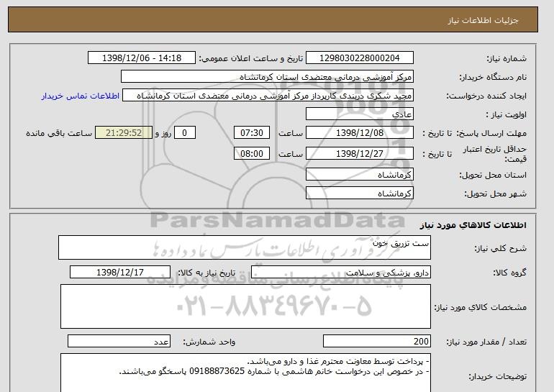The image size is (554, 392).
Task: Click the label شهر محل تحویل
Action: pyautogui.click(x=495, y=193)
